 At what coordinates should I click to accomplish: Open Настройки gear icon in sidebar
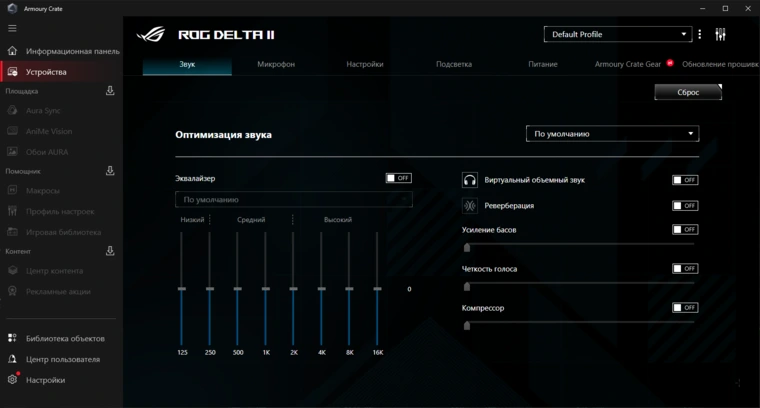[x=12, y=380]
